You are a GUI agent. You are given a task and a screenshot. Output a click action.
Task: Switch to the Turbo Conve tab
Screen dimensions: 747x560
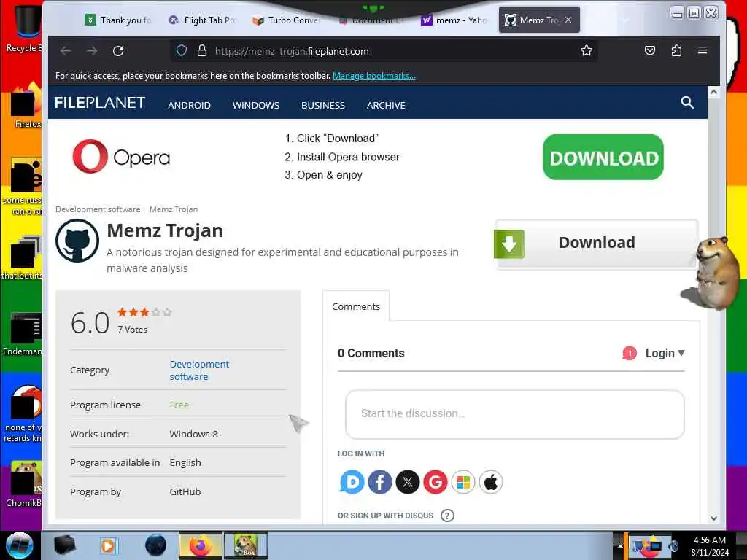286,20
